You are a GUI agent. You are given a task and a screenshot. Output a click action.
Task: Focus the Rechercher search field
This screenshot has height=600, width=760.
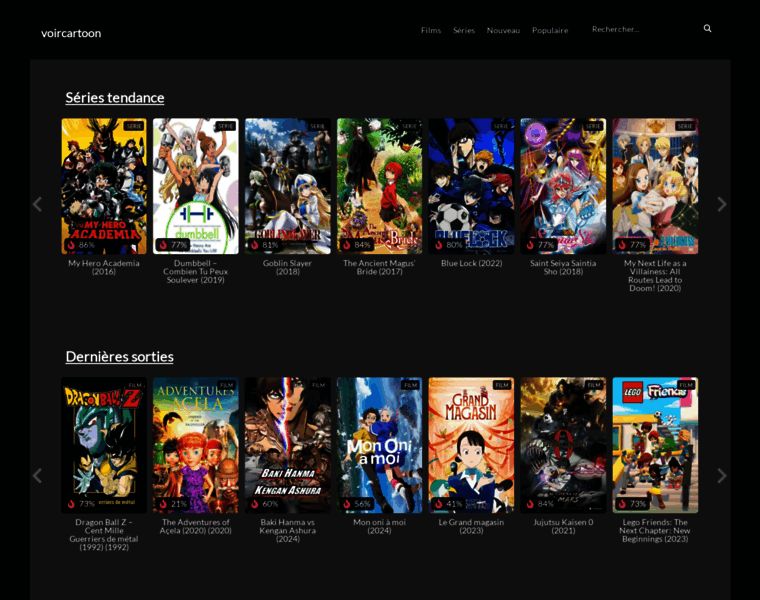click(640, 29)
